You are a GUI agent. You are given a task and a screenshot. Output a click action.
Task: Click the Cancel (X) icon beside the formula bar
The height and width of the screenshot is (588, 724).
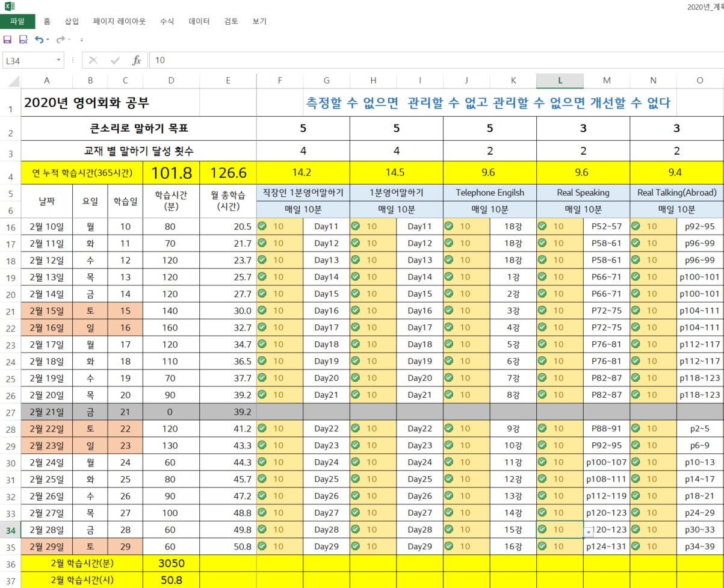(93, 60)
